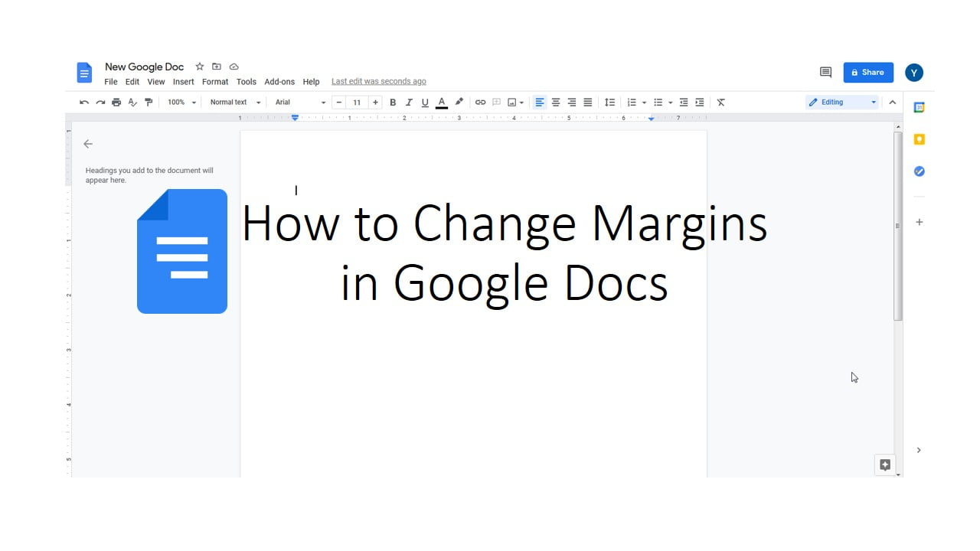This screenshot has width=980, height=551.
Task: Open the Add-ons menu
Action: (x=279, y=82)
